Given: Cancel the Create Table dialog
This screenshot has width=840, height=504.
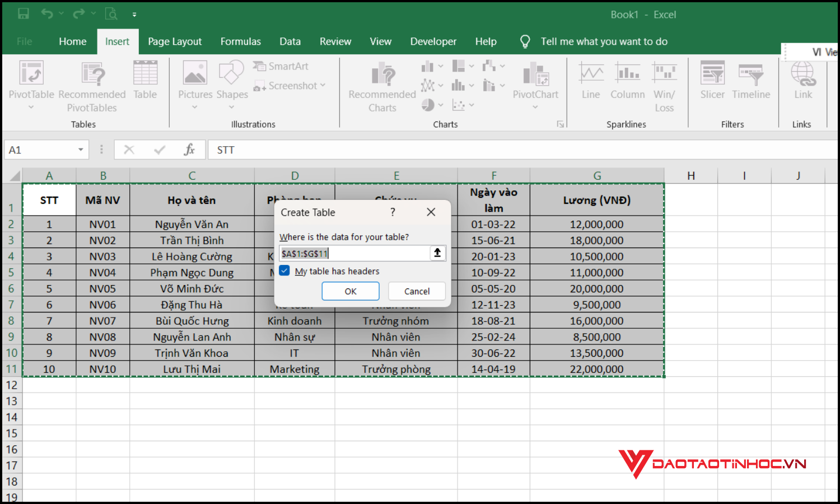Looking at the screenshot, I should pyautogui.click(x=416, y=291).
